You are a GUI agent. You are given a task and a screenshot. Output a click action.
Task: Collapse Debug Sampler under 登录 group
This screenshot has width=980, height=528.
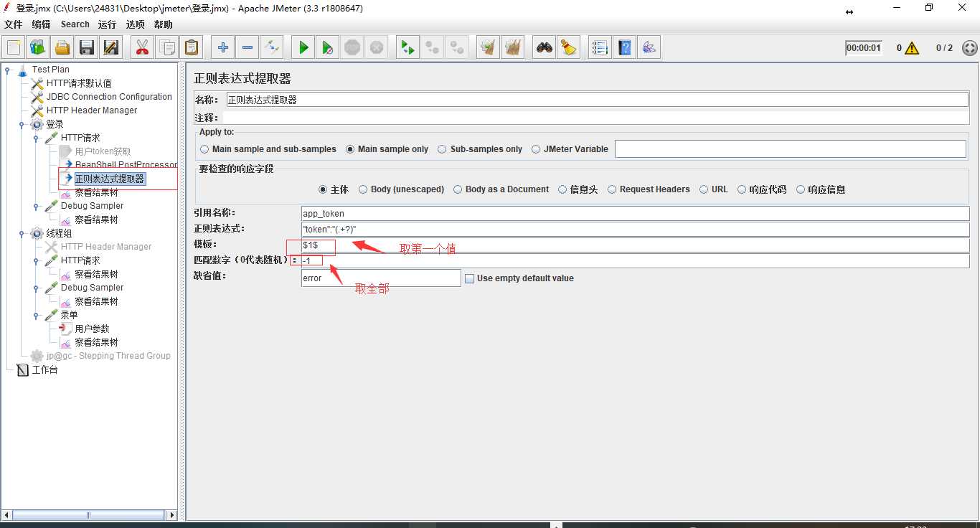[x=36, y=206]
